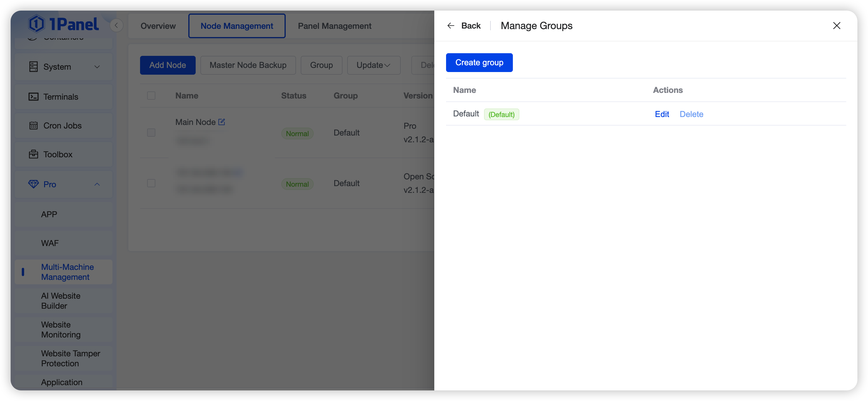The image size is (868, 401).
Task: Click the System menu icon
Action: [x=33, y=67]
